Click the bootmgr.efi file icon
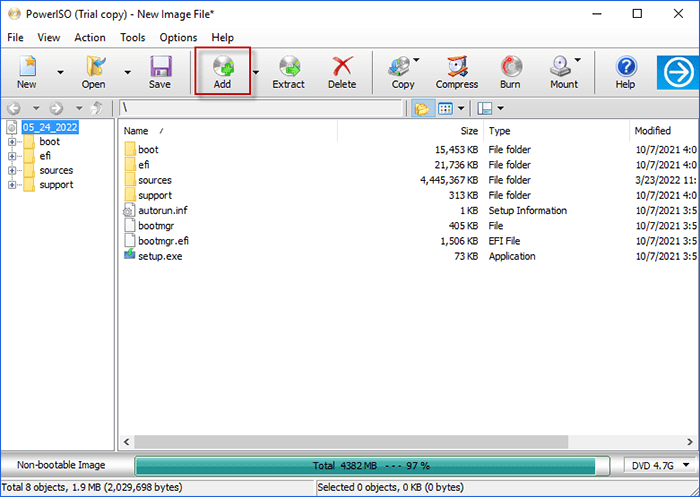The image size is (700, 497). pos(129,240)
